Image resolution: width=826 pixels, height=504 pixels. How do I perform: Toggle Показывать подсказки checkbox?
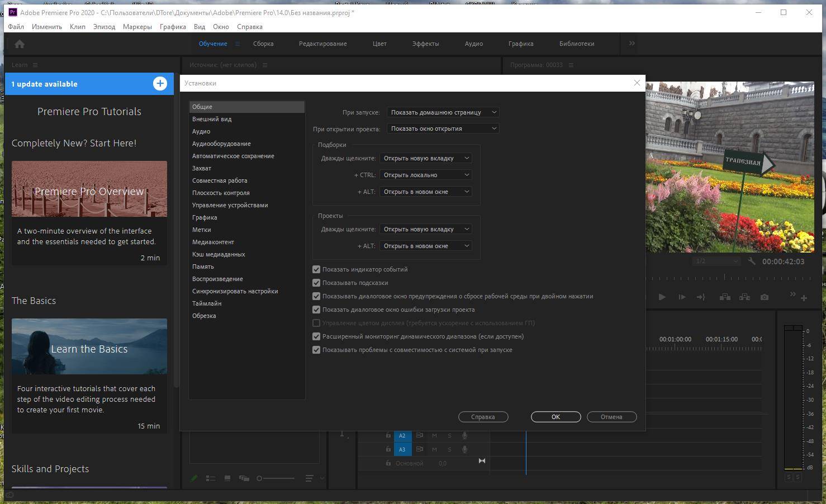pos(316,283)
